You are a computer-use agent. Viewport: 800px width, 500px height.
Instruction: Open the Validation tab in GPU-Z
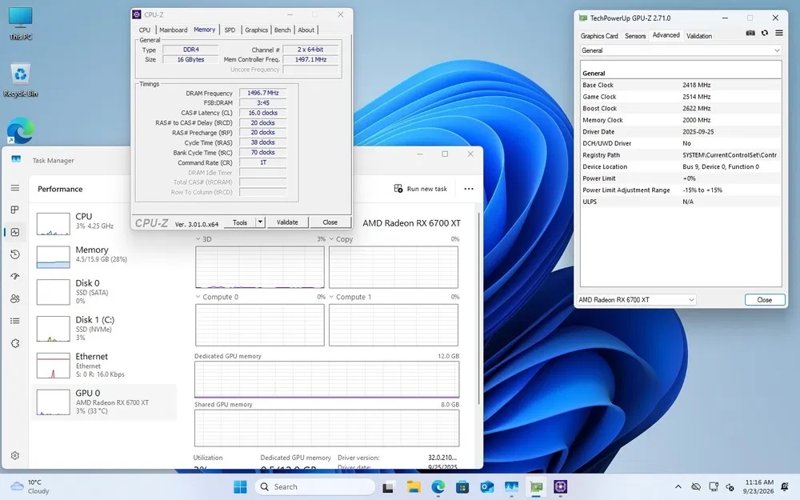(699, 36)
